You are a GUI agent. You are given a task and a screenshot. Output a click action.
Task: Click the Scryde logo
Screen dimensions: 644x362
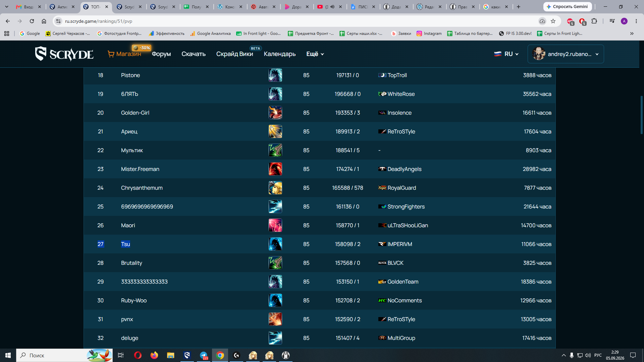tap(64, 54)
